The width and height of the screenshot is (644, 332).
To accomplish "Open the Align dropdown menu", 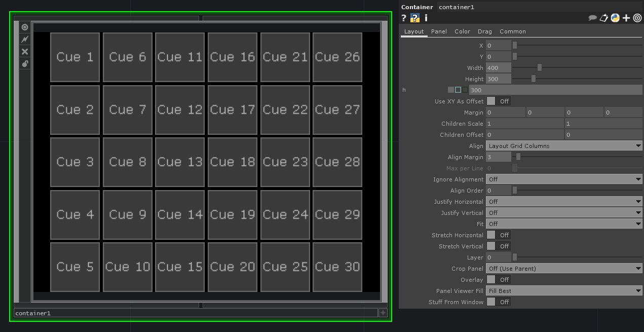I will pos(564,146).
